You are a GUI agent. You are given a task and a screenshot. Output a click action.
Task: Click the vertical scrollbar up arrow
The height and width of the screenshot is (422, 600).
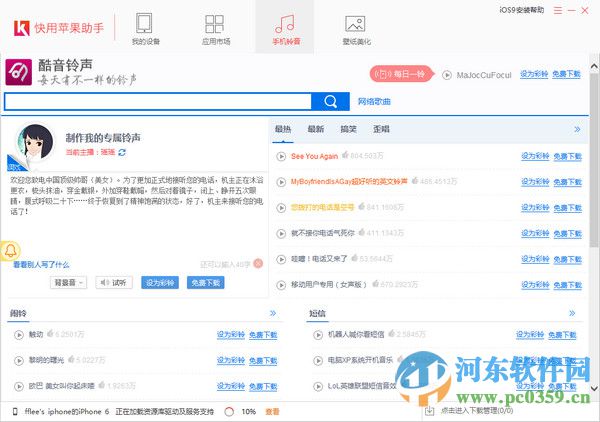594,67
